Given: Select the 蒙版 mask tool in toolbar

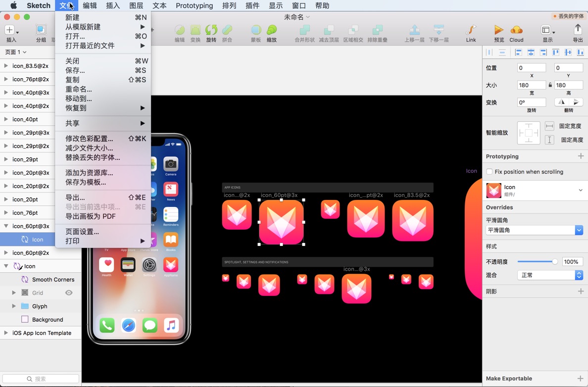Looking at the screenshot, I should coord(256,31).
